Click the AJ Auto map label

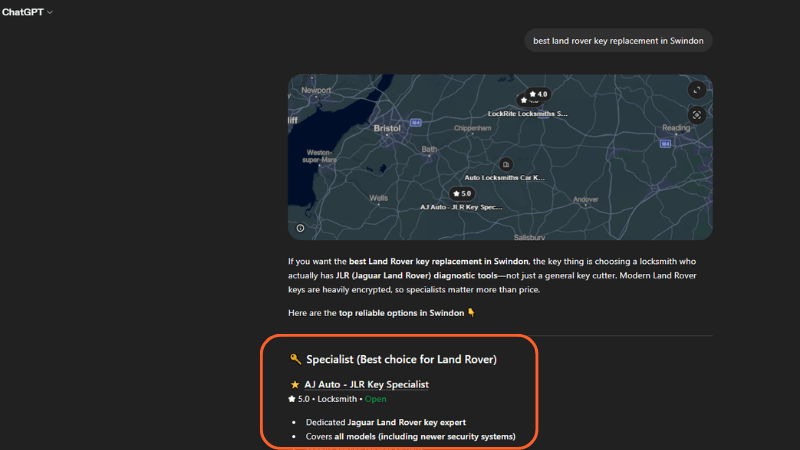(x=461, y=207)
